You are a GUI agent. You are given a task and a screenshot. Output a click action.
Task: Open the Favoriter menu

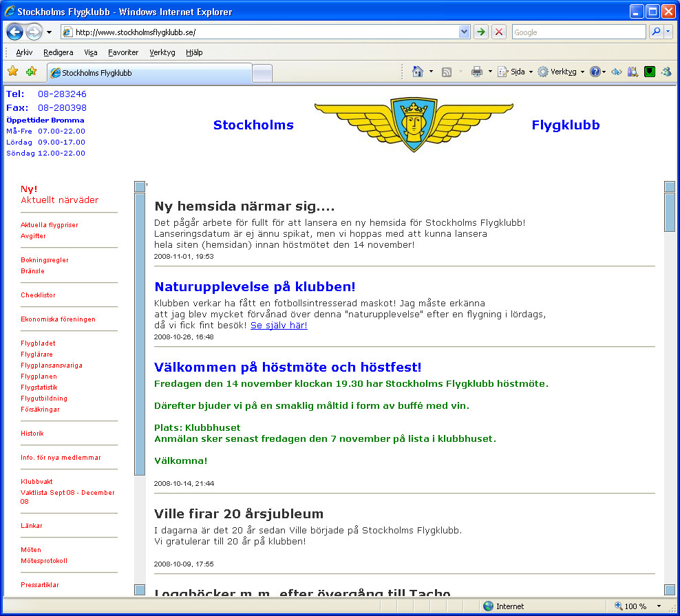123,52
